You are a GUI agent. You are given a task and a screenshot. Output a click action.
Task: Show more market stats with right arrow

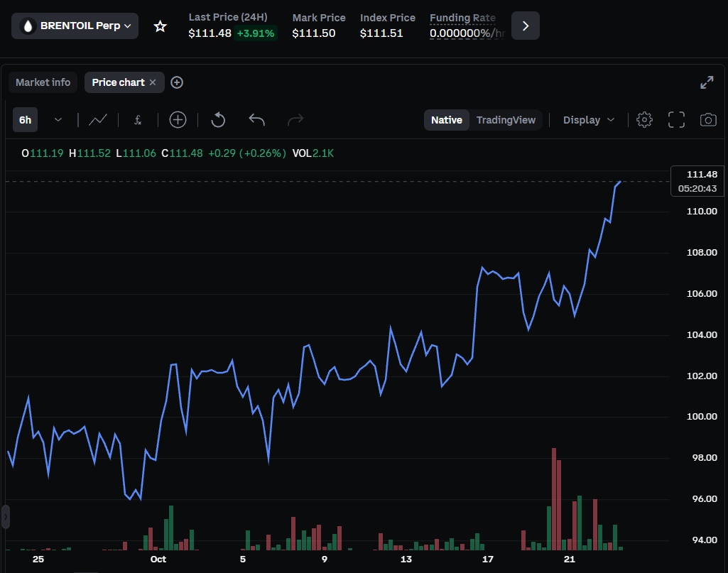(x=525, y=26)
